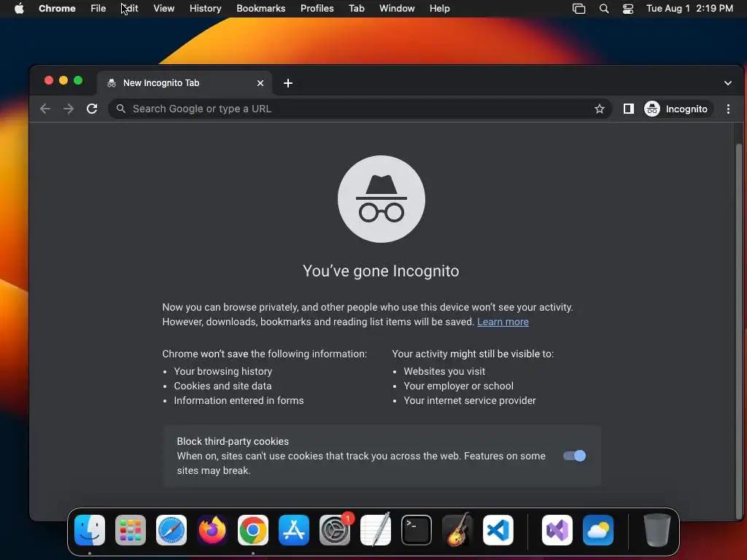Screen dimensions: 747x560
Task: Click "Your browsing history" list item
Action: (x=223, y=371)
